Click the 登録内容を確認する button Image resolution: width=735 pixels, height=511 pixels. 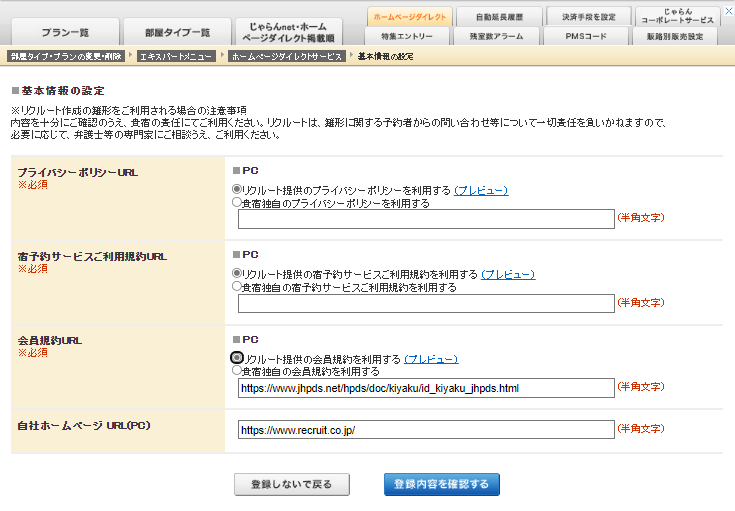(441, 485)
